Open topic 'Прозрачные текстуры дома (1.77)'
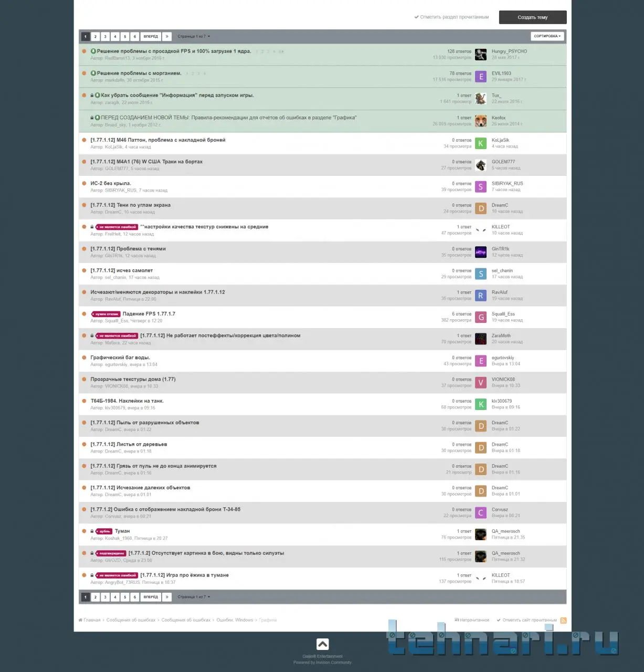The height and width of the screenshot is (672, 644). tap(133, 380)
